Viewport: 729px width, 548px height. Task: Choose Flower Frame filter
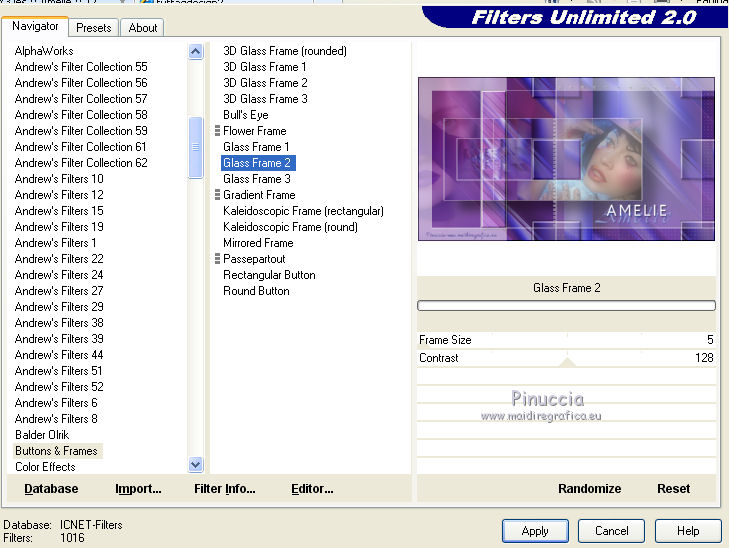click(x=255, y=131)
